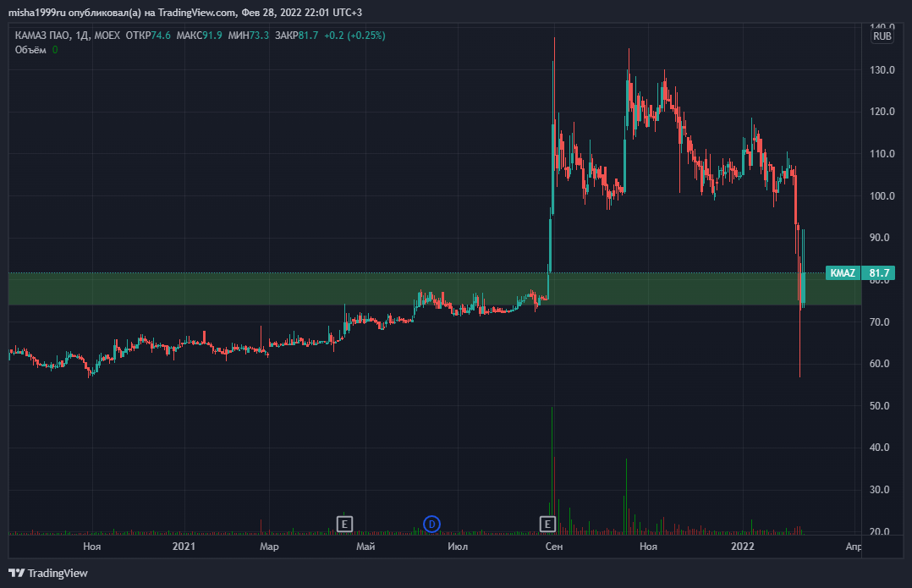912x588 pixels.
Task: Click the E earnings marker near September
Action: [547, 524]
